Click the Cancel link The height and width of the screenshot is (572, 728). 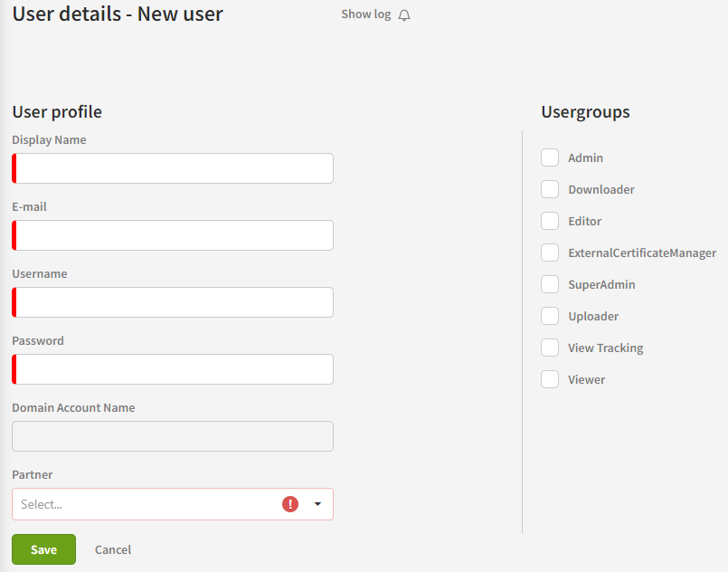click(113, 549)
